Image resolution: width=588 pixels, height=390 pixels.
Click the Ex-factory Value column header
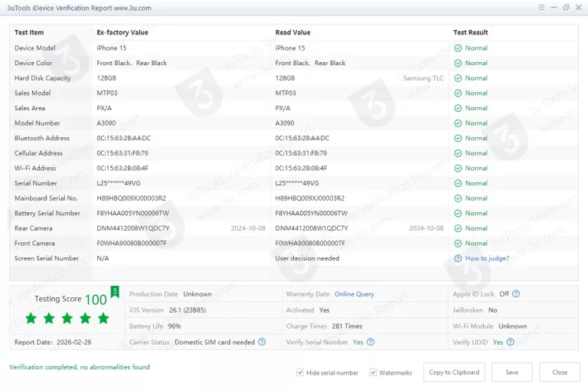[122, 32]
